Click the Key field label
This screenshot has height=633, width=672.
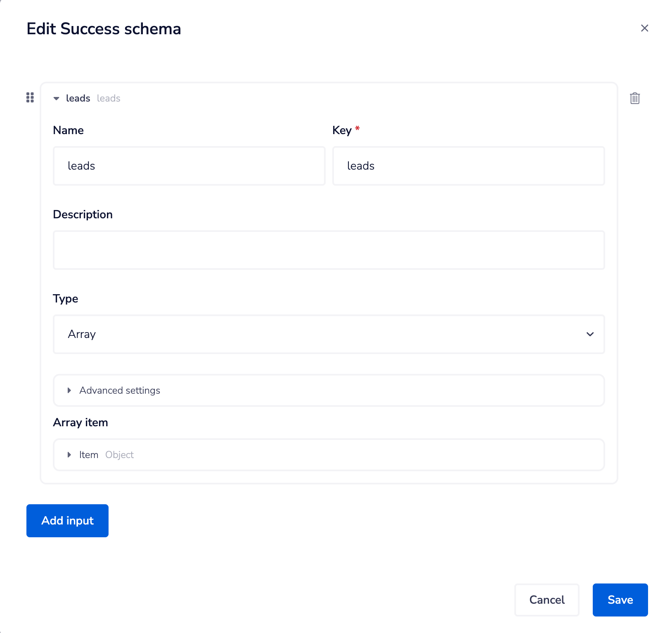coord(342,130)
